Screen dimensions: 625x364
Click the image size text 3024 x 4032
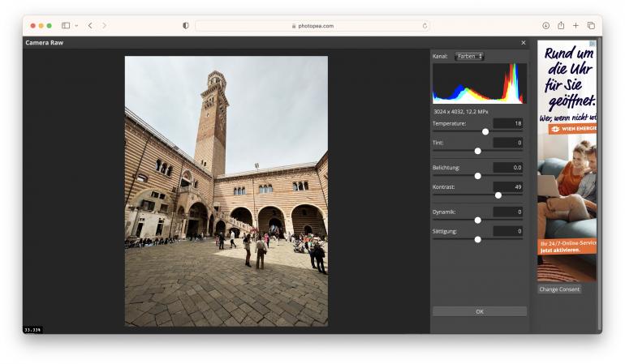(x=461, y=112)
